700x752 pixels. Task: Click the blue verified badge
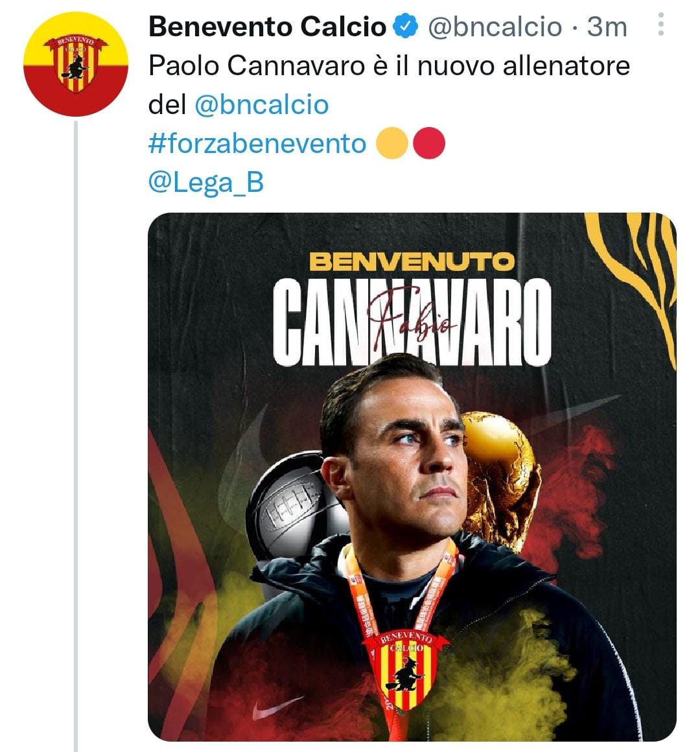(406, 26)
